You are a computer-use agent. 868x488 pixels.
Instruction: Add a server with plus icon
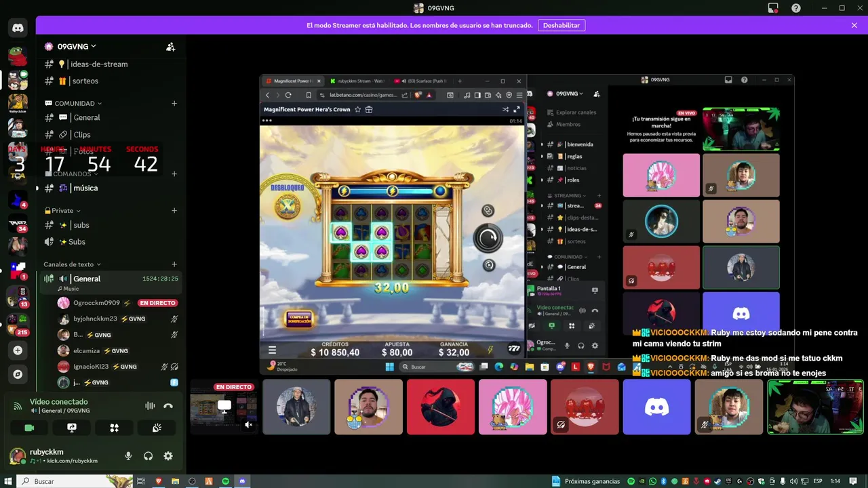click(18, 350)
